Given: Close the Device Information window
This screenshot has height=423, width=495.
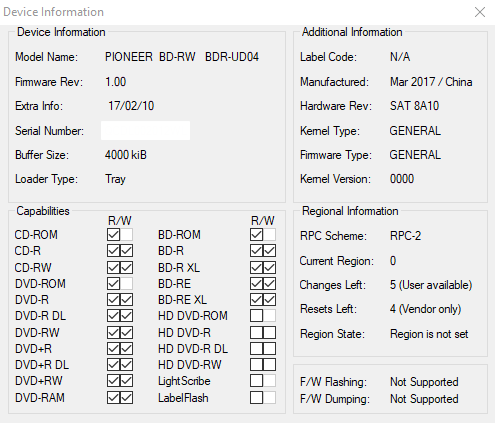Looking at the screenshot, I should [480, 12].
